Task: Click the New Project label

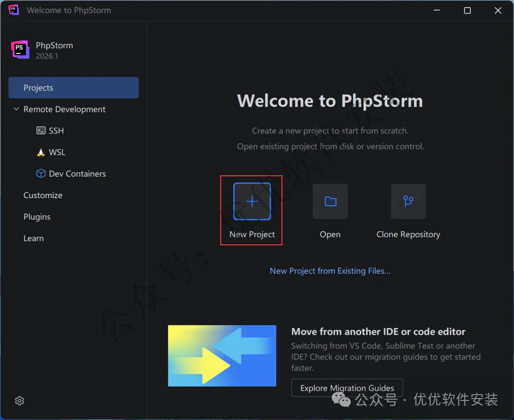Action: [252, 234]
